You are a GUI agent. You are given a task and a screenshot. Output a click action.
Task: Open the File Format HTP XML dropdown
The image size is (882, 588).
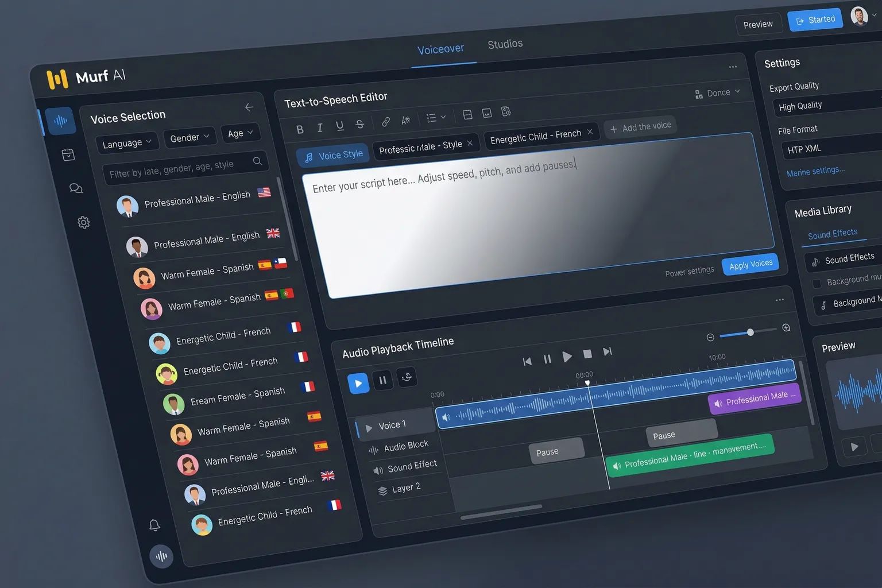pyautogui.click(x=834, y=147)
